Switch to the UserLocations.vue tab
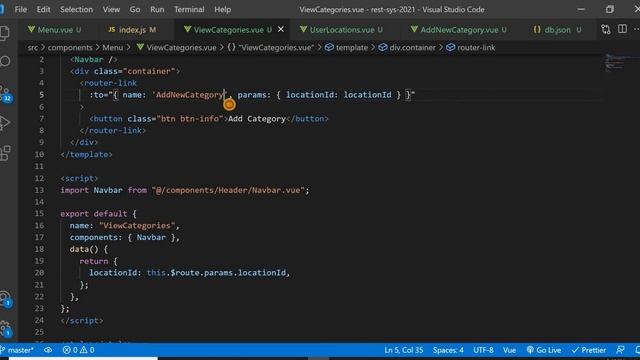640x360 pixels. coord(342,30)
